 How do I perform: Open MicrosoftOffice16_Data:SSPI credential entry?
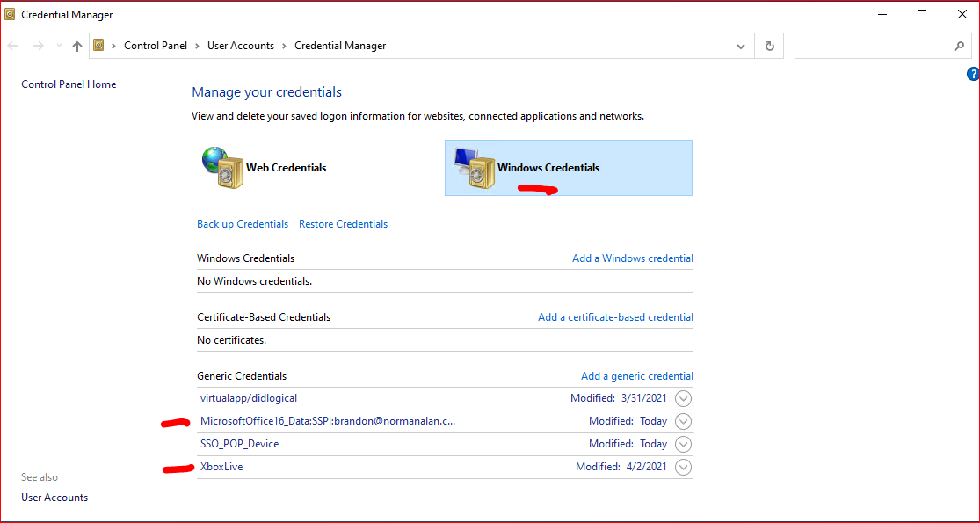(328, 420)
